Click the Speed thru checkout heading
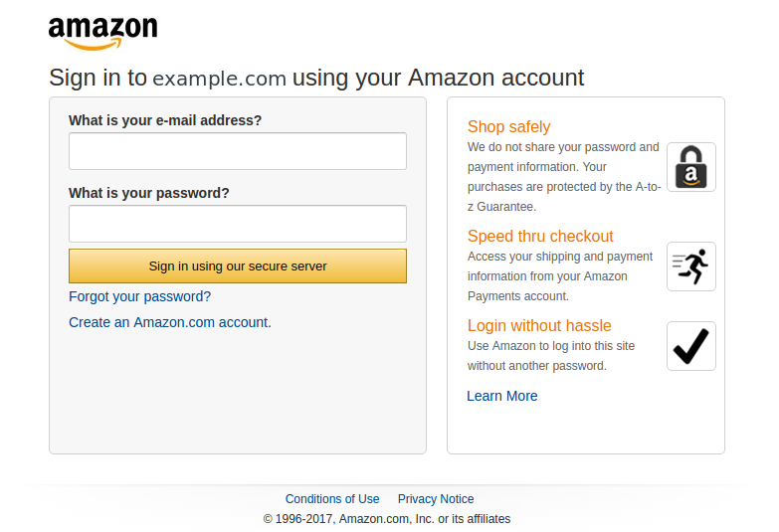This screenshot has width=779, height=532. (x=540, y=236)
